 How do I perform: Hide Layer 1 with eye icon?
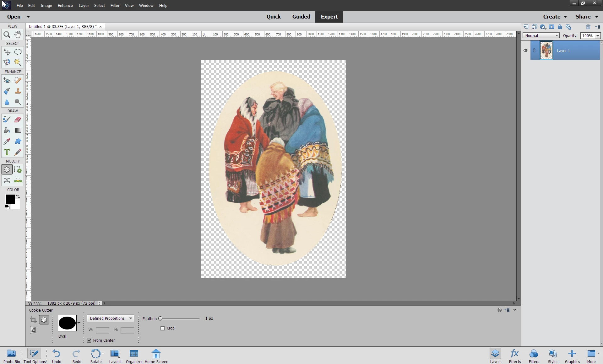click(526, 51)
